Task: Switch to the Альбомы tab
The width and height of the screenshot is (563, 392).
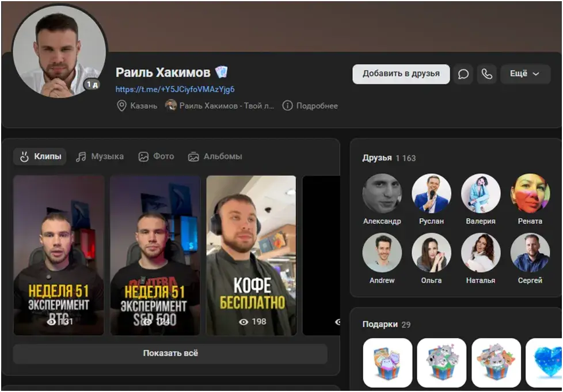Action: pos(215,157)
